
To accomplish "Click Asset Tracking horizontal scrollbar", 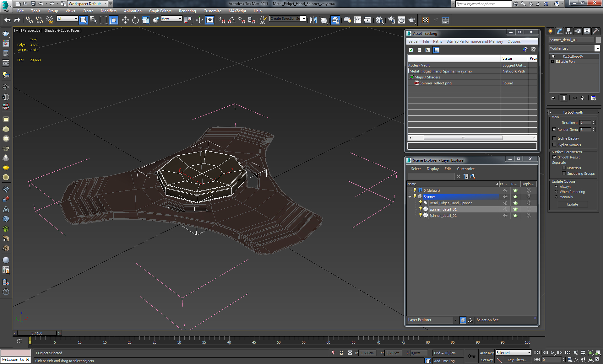I will pos(463,138).
